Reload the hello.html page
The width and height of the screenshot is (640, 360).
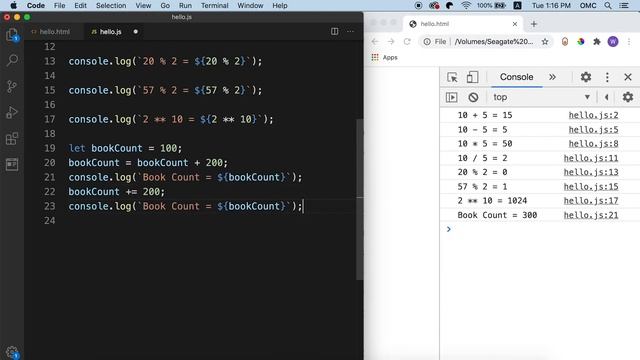(407, 42)
